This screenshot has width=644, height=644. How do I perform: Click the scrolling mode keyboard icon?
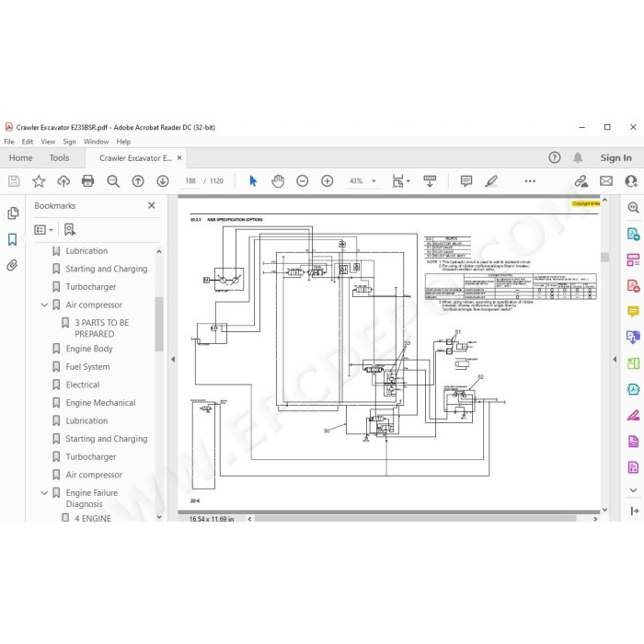click(x=430, y=181)
